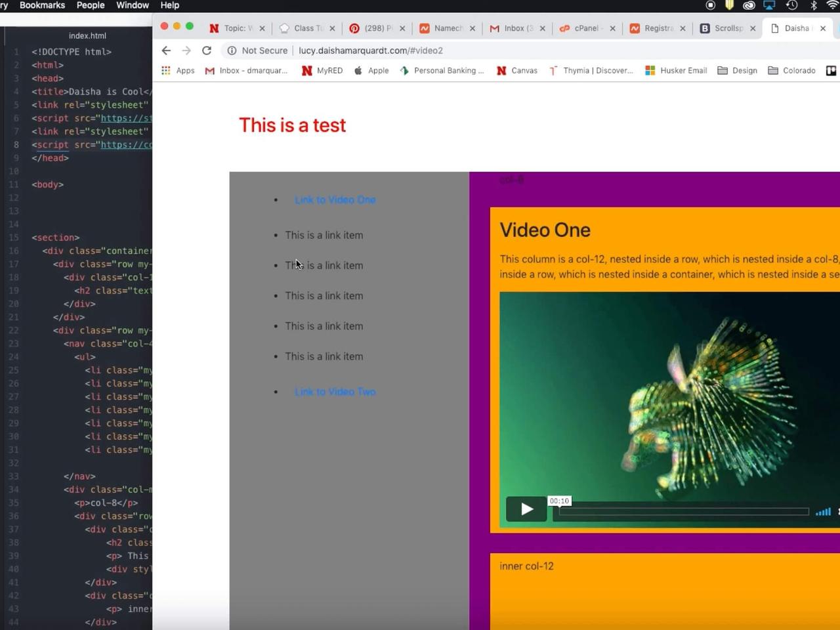Open the Colorado bookmarks folder
The height and width of the screenshot is (630, 840).
pyautogui.click(x=792, y=70)
